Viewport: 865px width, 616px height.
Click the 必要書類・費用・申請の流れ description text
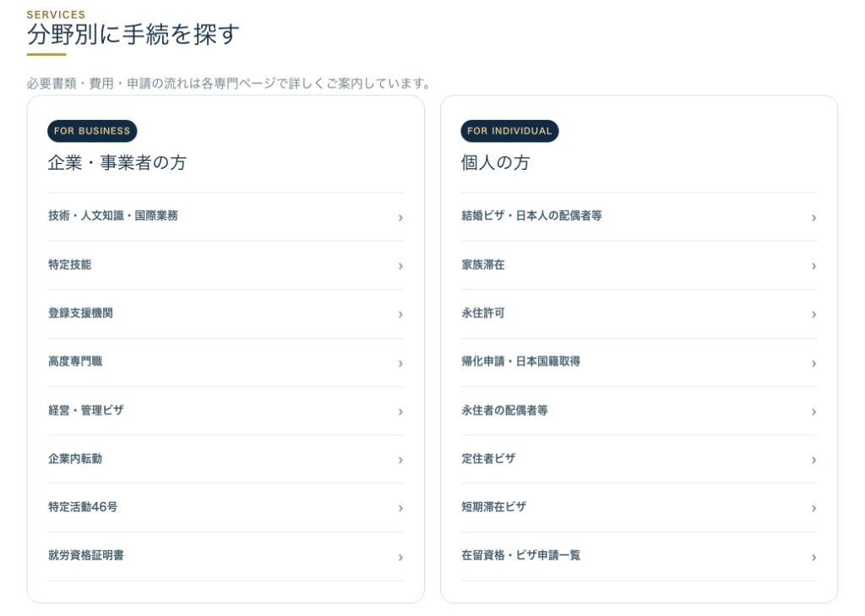pyautogui.click(x=228, y=84)
